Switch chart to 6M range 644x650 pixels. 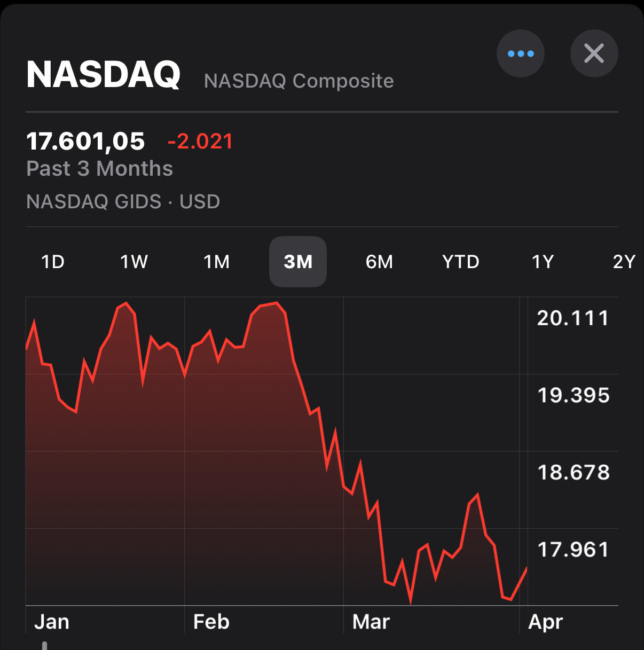[379, 262]
